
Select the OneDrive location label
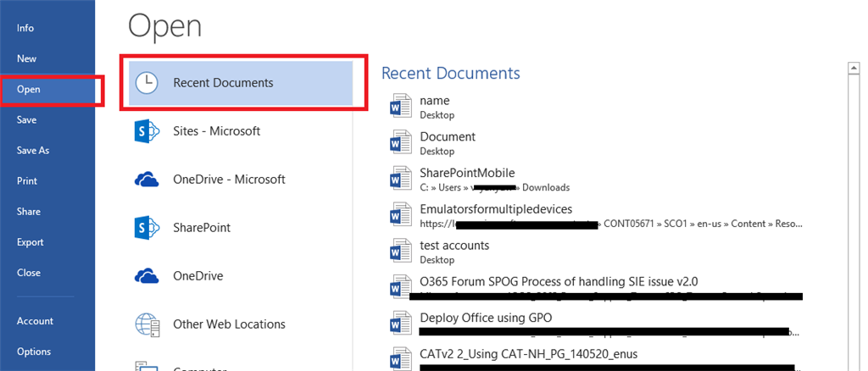198,276
